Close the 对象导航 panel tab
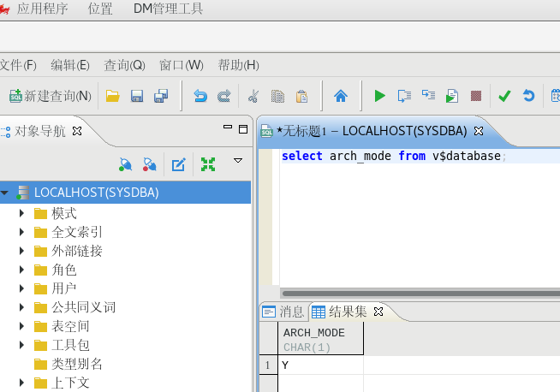Image resolution: width=560 pixels, height=392 pixels. point(77,131)
